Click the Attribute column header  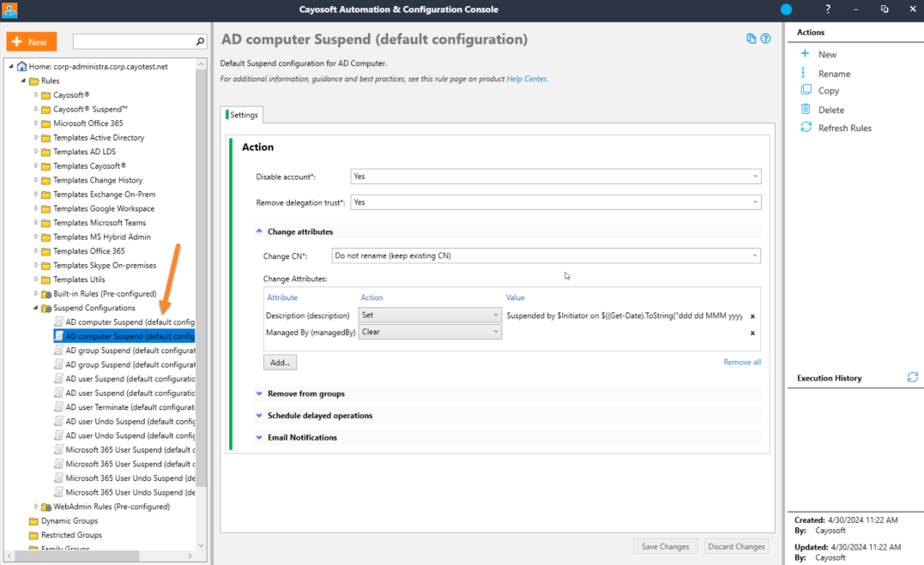[x=282, y=298]
